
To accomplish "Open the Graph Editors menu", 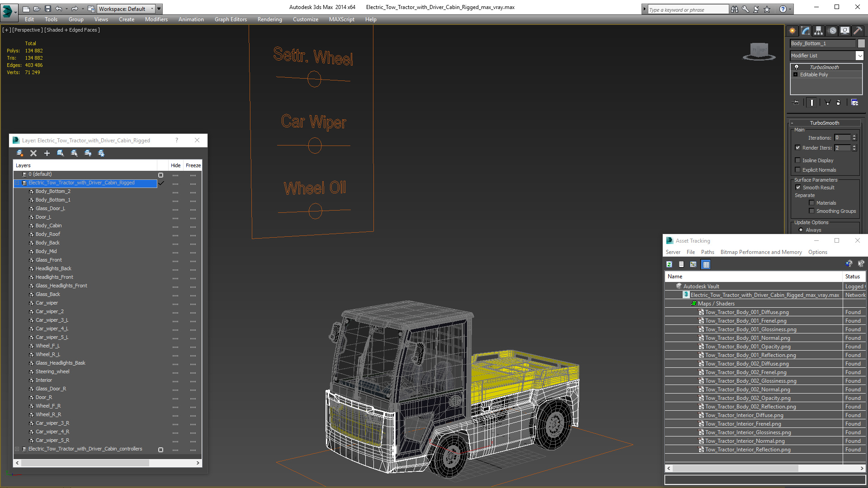I will (x=231, y=19).
